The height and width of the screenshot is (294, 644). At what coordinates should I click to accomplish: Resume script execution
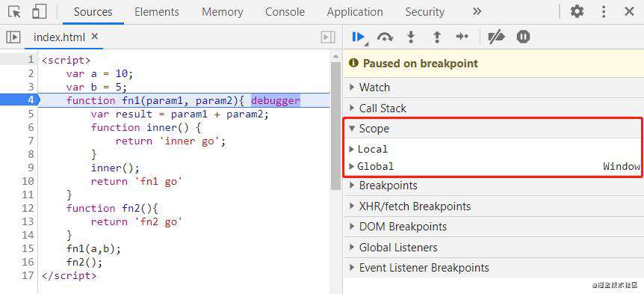click(x=359, y=37)
